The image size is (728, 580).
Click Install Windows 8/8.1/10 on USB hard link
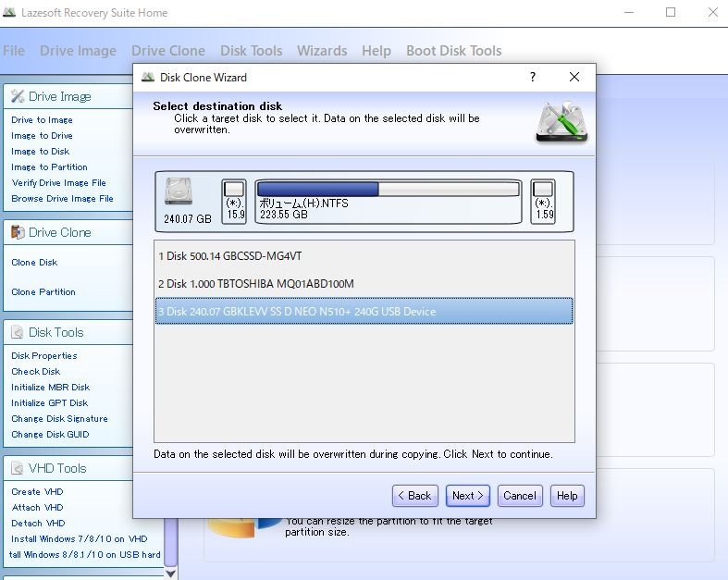[x=84, y=554]
